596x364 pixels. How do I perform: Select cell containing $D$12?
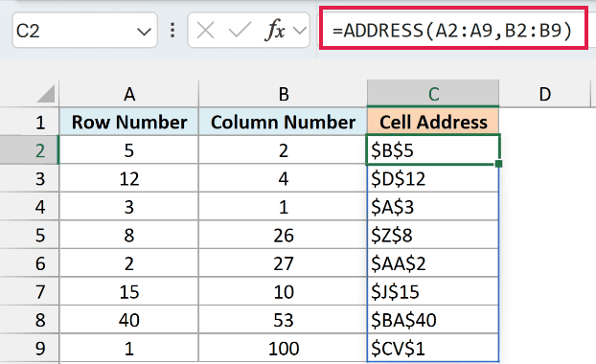pos(433,178)
